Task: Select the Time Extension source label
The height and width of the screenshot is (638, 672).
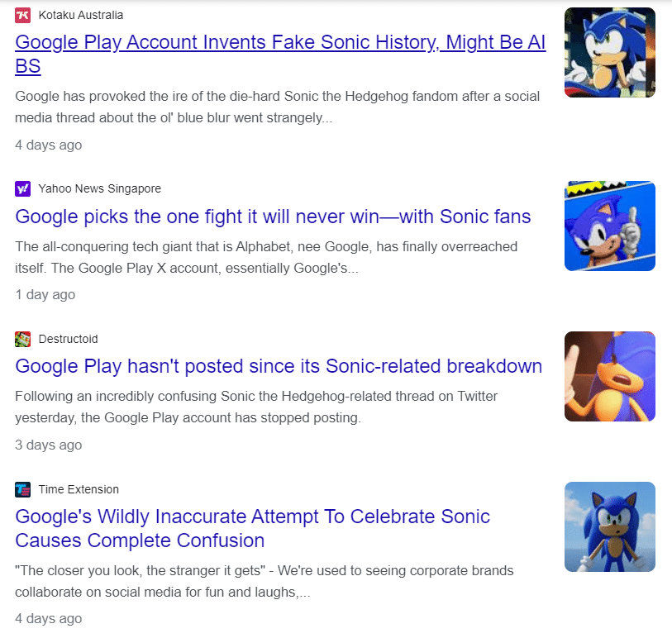Action: pos(80,489)
